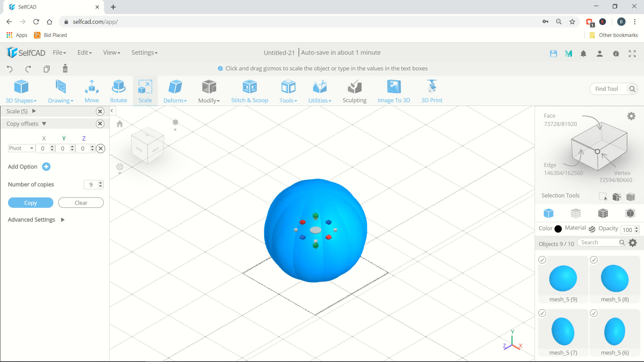Select wireframe render mode cube
644x362 pixels.
pos(576,213)
